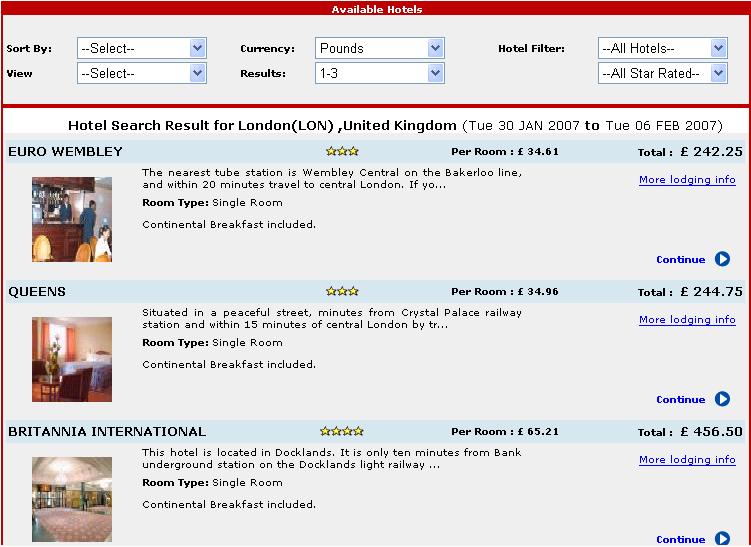Click Britannia International's Room Type Single Room text

click(x=212, y=482)
